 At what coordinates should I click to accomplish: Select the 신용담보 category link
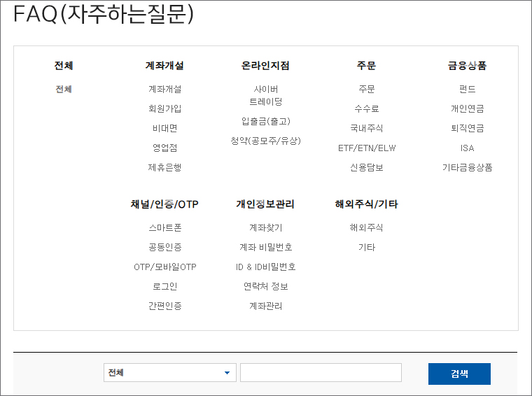[366, 168]
